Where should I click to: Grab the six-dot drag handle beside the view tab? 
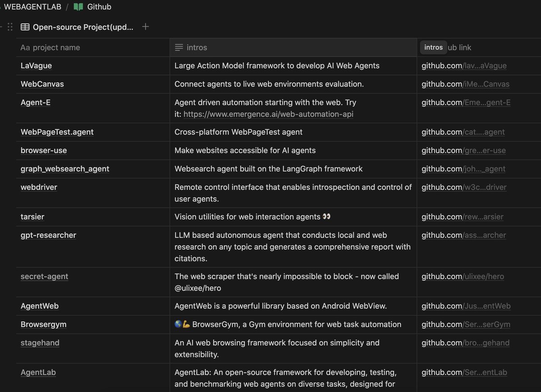click(x=10, y=27)
